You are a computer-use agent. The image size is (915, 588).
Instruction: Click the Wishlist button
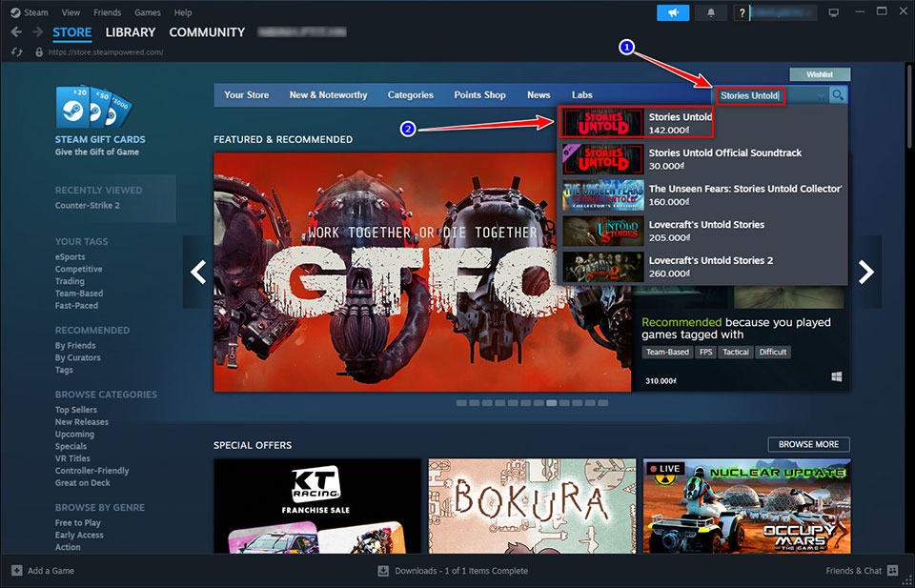820,74
